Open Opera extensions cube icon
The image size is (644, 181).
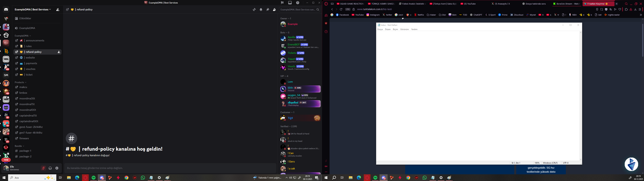(x=626, y=9)
